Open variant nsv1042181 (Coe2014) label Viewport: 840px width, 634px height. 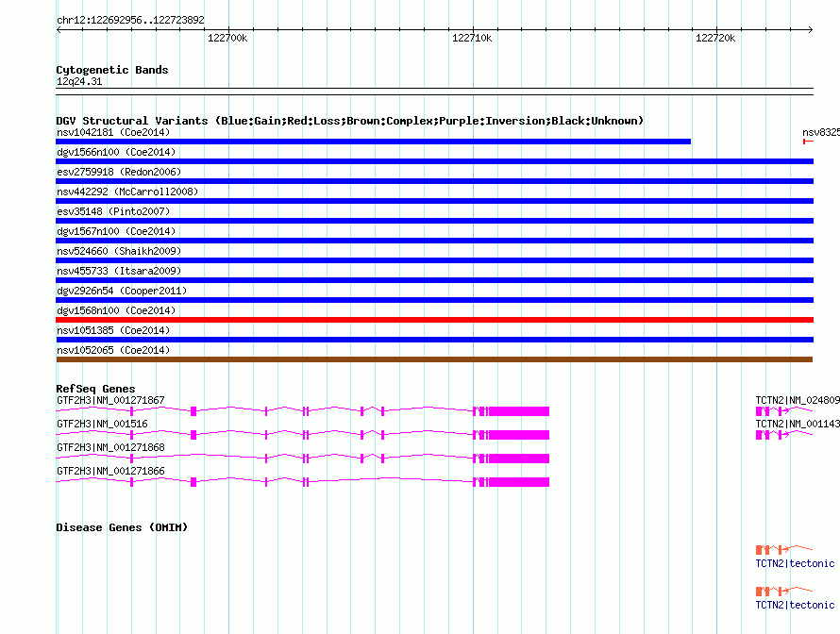pyautogui.click(x=113, y=132)
